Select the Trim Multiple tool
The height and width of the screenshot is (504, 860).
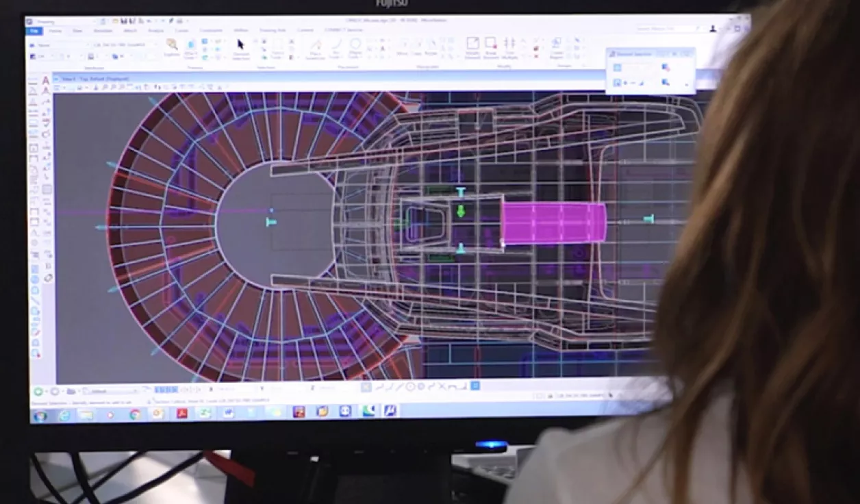[509, 48]
